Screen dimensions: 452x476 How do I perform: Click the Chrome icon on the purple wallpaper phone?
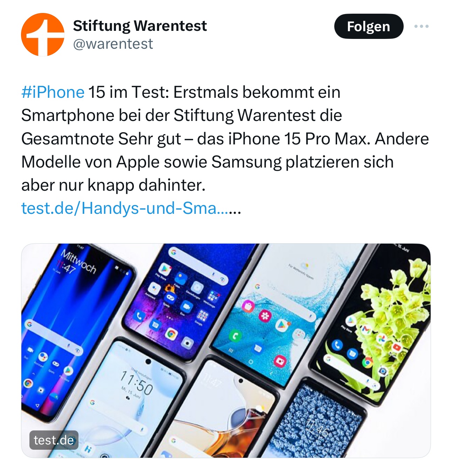click(x=171, y=334)
